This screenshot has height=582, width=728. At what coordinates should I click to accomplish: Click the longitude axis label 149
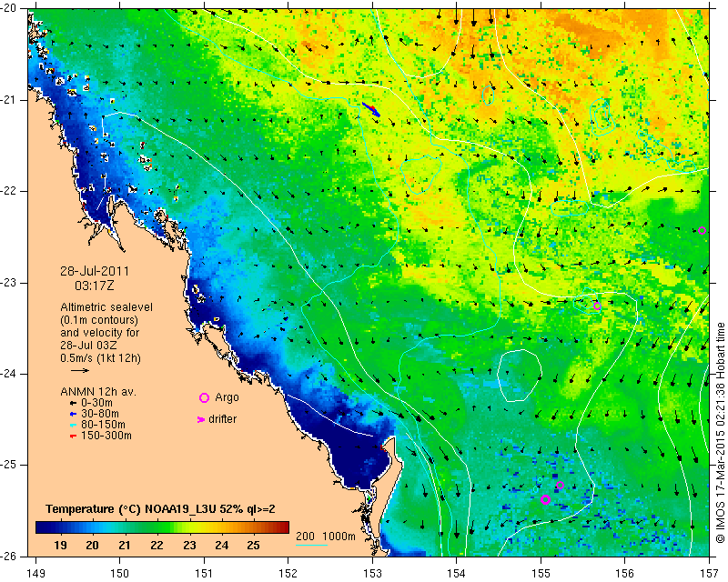click(x=35, y=574)
